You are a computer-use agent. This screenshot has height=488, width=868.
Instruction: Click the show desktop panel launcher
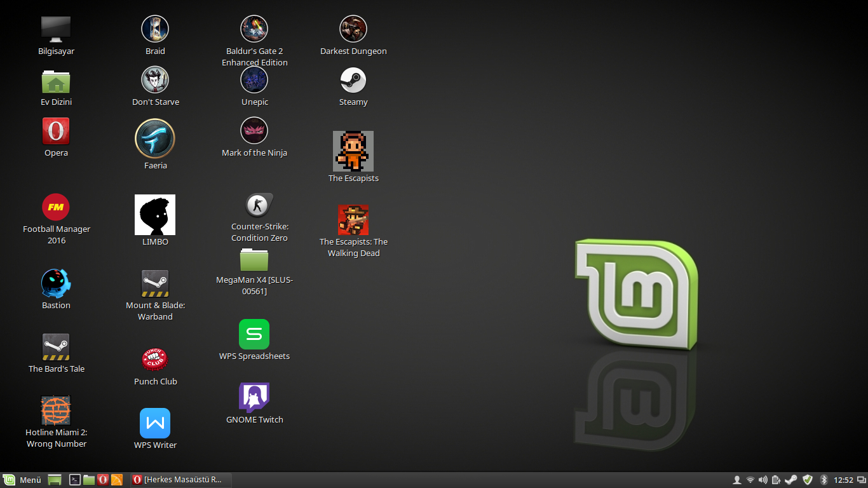click(55, 480)
